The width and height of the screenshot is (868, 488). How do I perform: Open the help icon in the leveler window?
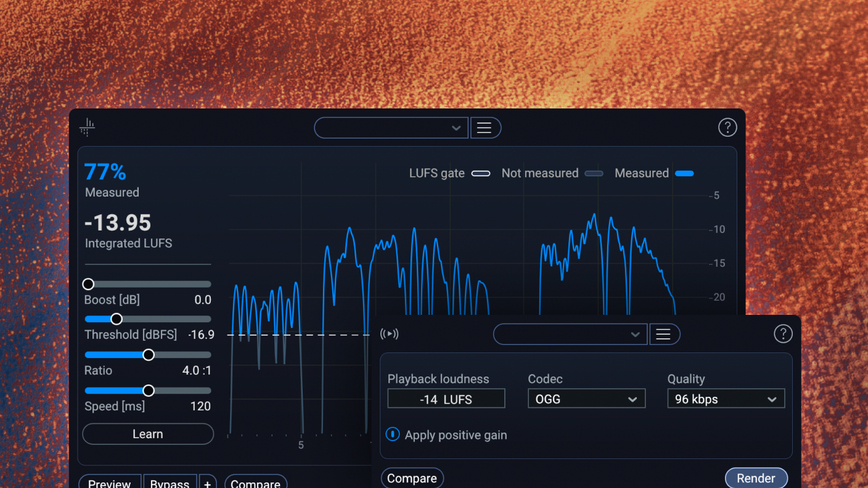pos(727,128)
